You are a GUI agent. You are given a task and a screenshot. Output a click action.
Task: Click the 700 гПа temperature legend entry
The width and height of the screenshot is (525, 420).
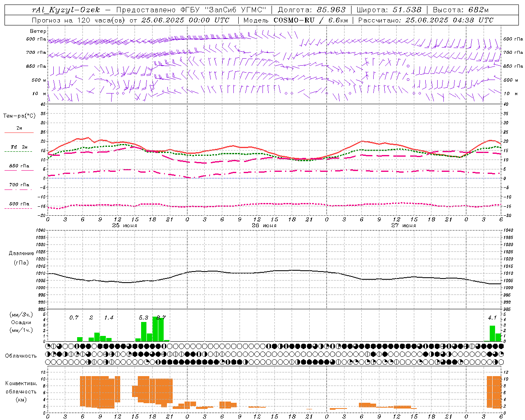[19, 185]
